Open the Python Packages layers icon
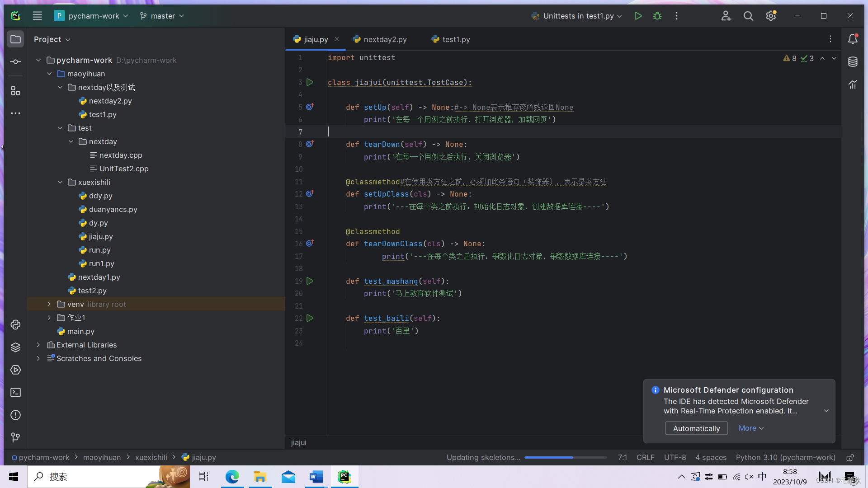The image size is (868, 488). pyautogui.click(x=15, y=347)
